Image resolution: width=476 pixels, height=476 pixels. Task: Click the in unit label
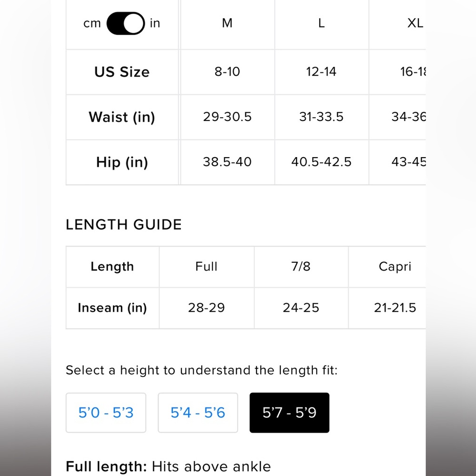click(x=155, y=23)
